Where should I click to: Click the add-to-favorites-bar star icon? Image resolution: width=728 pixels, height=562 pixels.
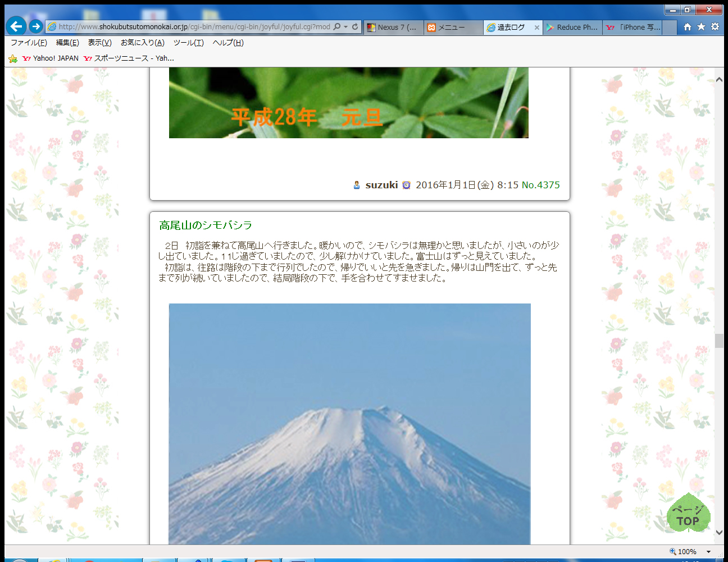tap(13, 58)
